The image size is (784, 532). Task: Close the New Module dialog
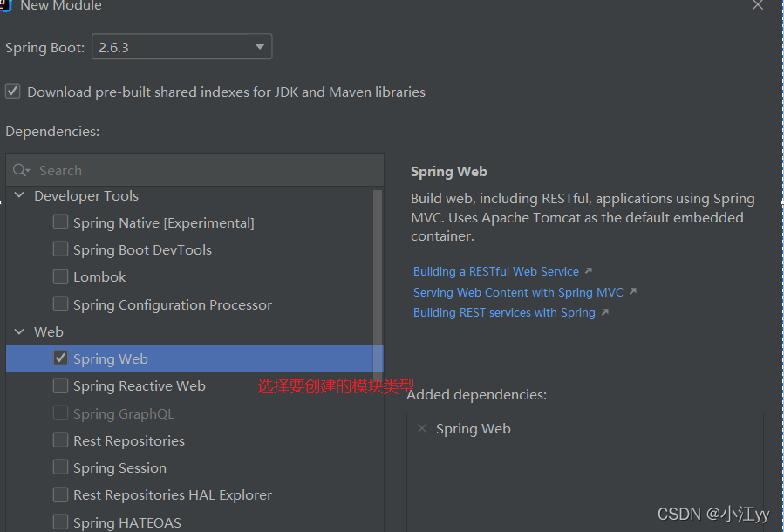pyautogui.click(x=758, y=5)
